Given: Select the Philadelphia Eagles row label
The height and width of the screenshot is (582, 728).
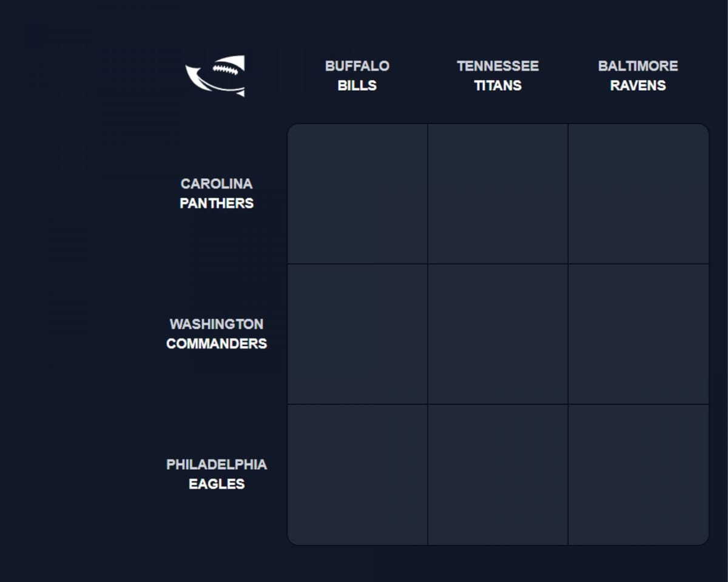Looking at the screenshot, I should coord(217,475).
